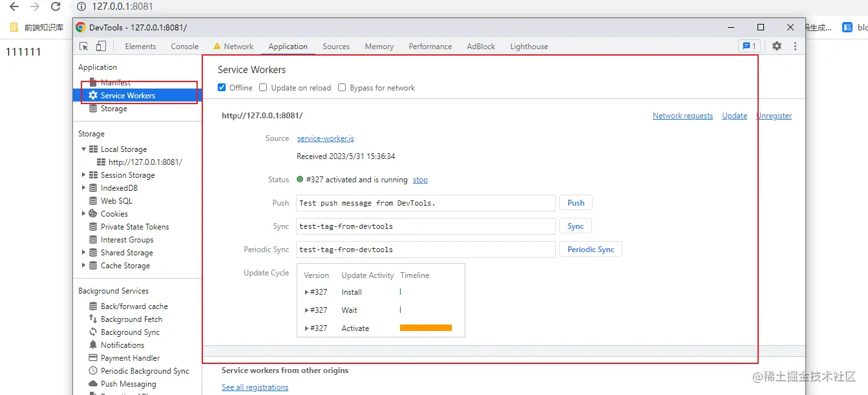
Task: Expand the Shared Storage tree node
Action: [x=83, y=252]
